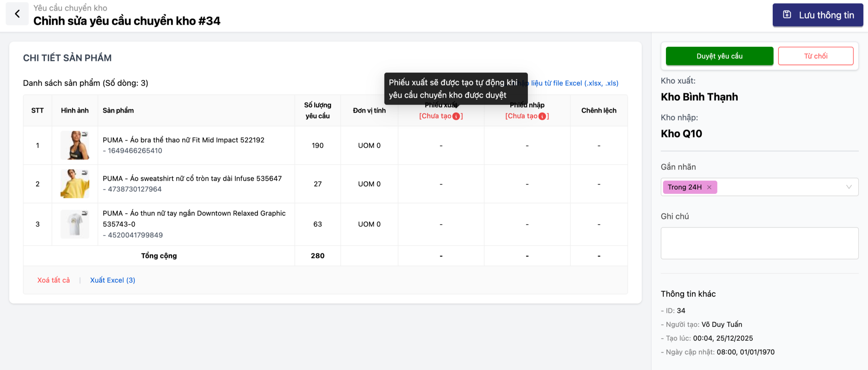
Task: Approve request with Duyệt yêu cầu
Action: [x=719, y=56]
